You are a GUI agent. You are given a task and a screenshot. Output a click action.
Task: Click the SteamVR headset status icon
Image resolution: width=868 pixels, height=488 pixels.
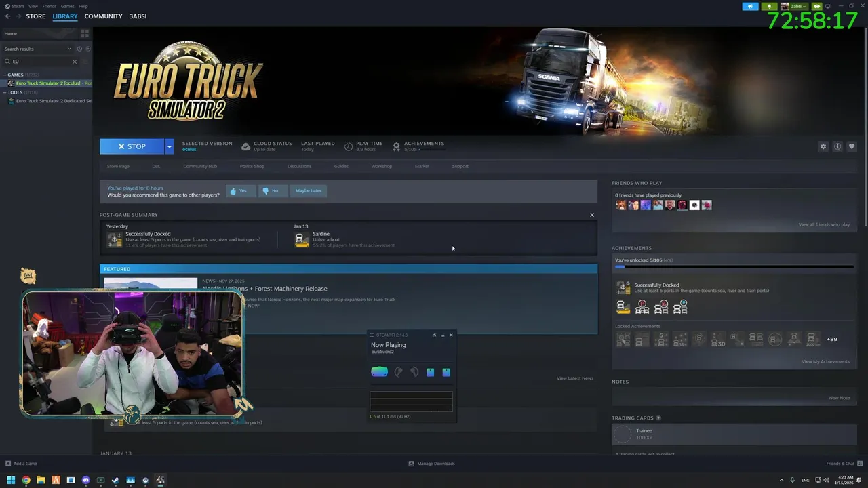[x=379, y=371]
